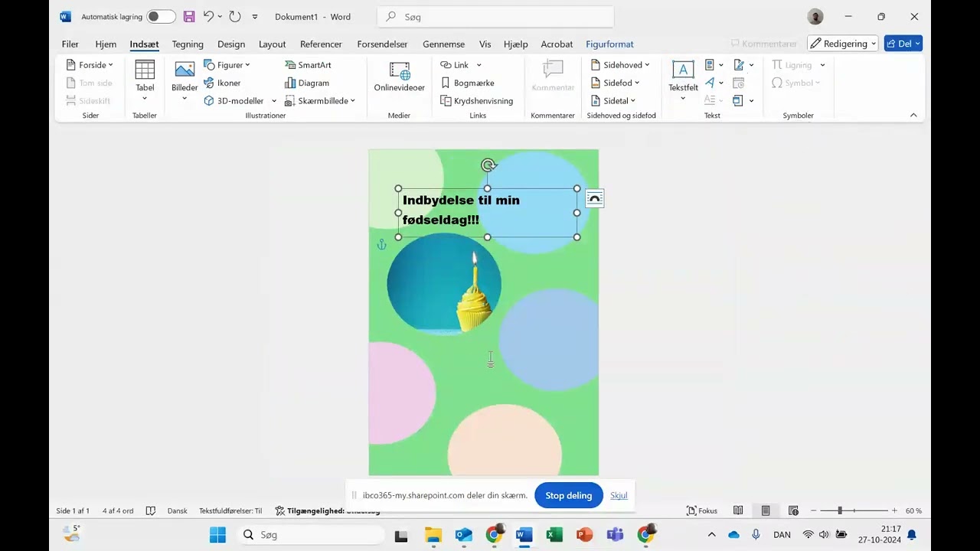Image resolution: width=980 pixels, height=551 pixels.
Task: Open the Sidetal dropdown
Action: click(x=613, y=101)
